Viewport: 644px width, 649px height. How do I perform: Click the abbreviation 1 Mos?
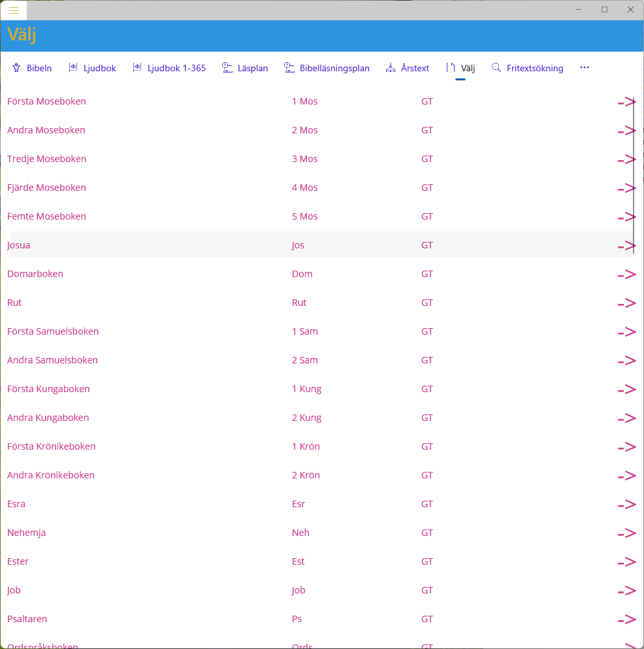tap(305, 101)
